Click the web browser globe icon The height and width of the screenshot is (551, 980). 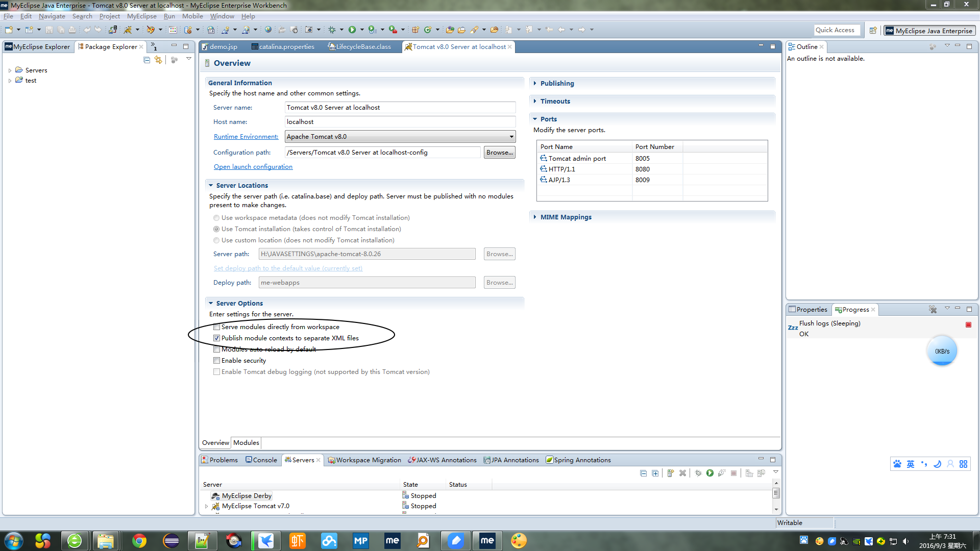coord(268,30)
